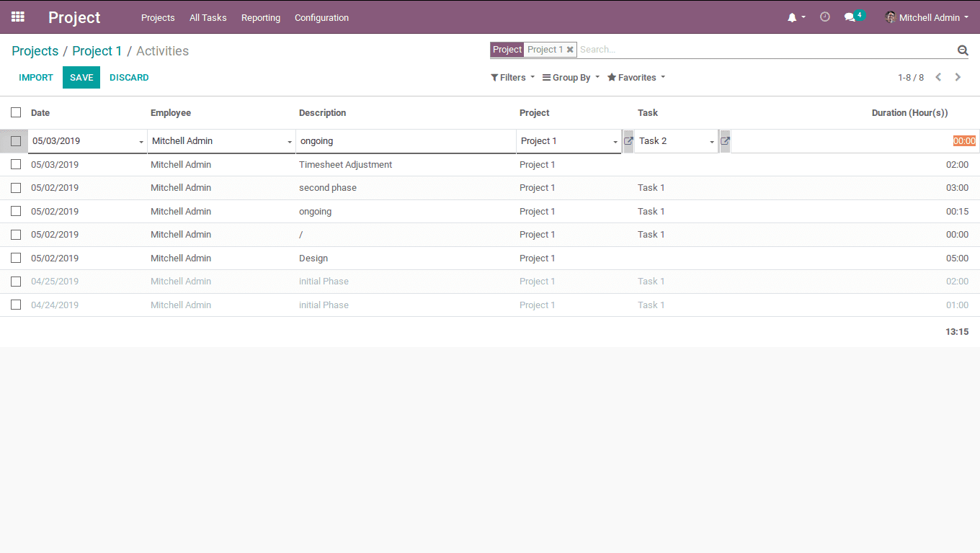Screen dimensions: 980x553
Task: Go to Projects breadcrumb
Action: click(35, 50)
